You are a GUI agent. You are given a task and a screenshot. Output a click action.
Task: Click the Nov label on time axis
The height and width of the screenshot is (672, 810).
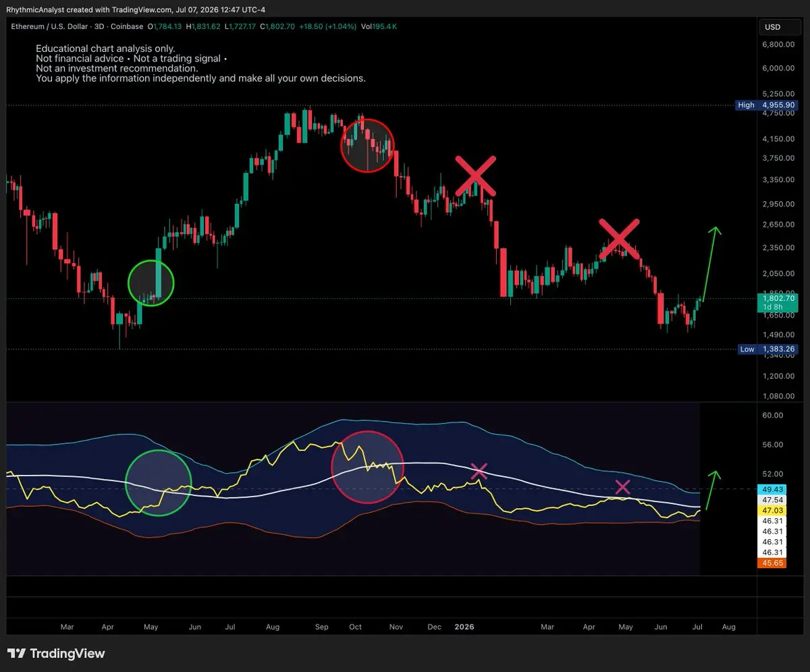pyautogui.click(x=396, y=627)
